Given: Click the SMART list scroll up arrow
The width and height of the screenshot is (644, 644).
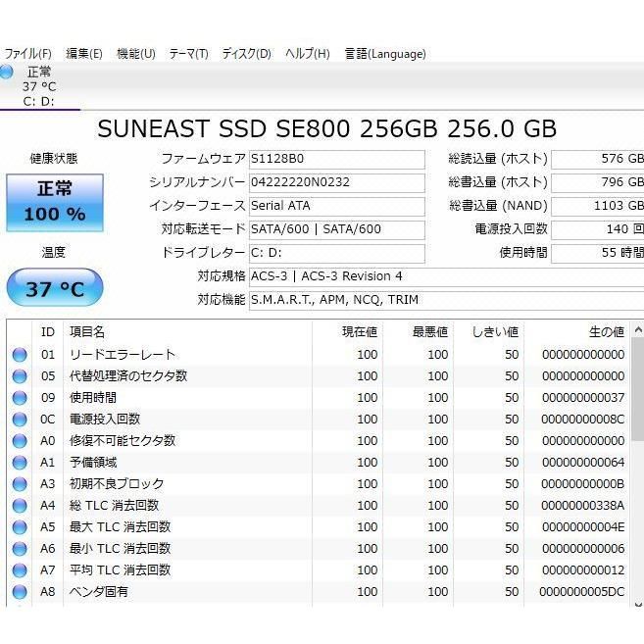Looking at the screenshot, I should [x=638, y=329].
